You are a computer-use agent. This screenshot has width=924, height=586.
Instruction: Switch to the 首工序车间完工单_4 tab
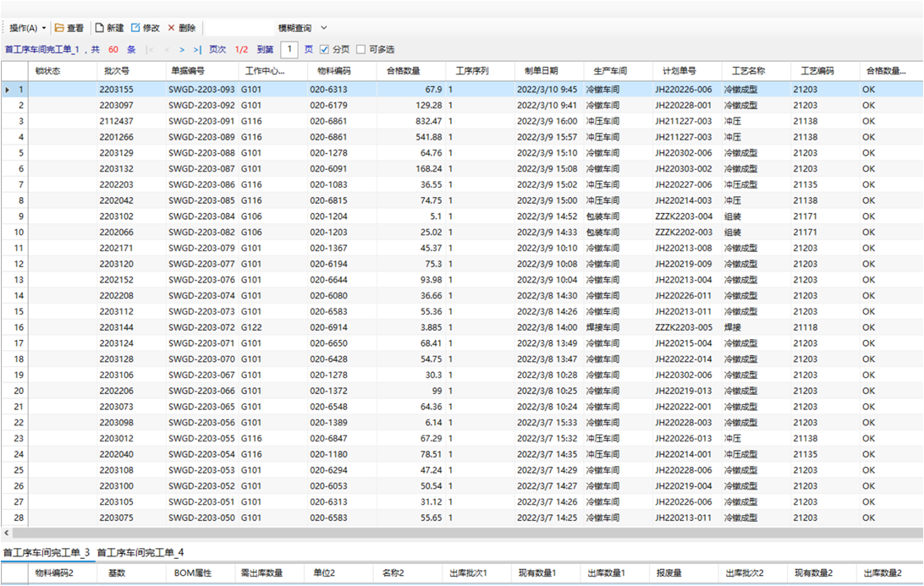click(x=140, y=553)
